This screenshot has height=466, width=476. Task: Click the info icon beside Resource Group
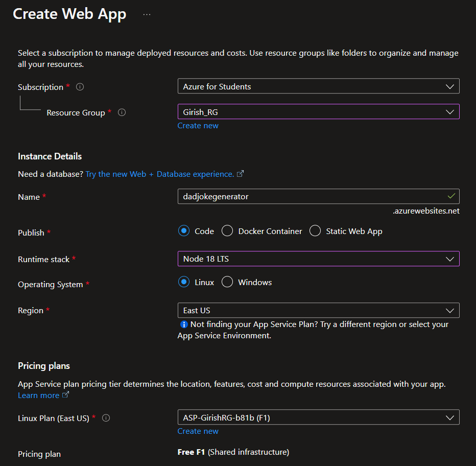(122, 112)
